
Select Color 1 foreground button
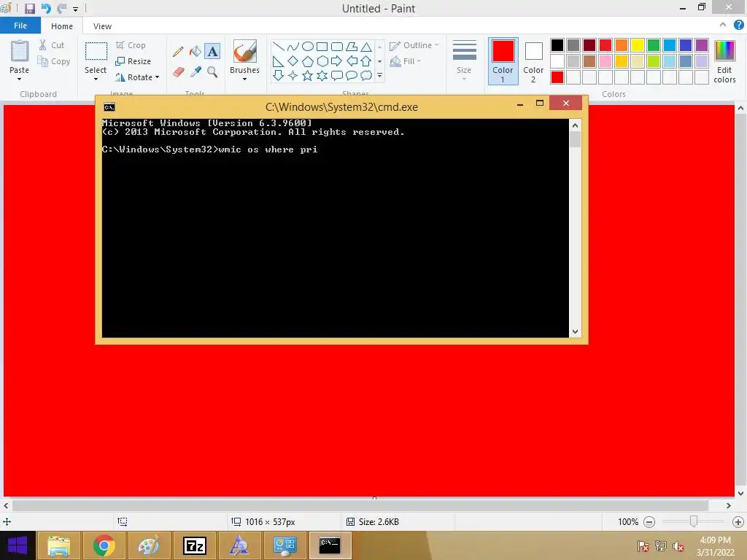(503, 61)
